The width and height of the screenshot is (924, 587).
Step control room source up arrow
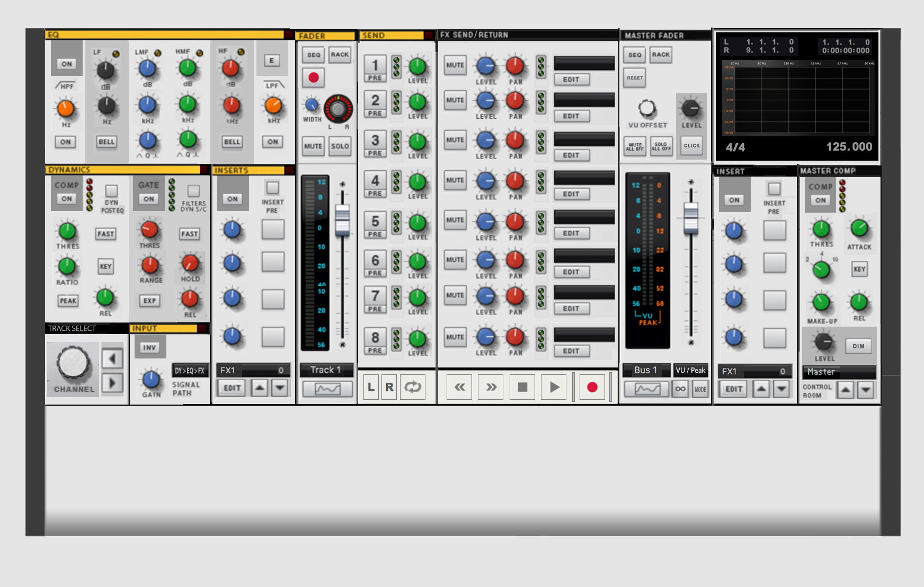click(846, 391)
